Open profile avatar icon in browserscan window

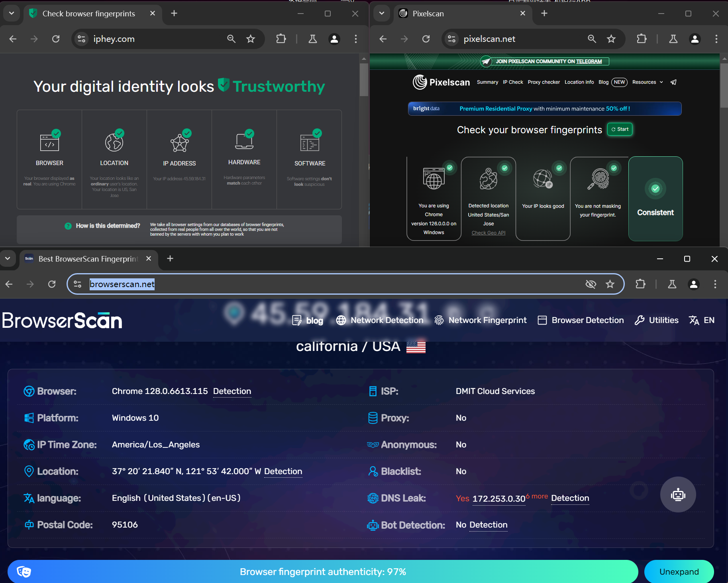[694, 284]
